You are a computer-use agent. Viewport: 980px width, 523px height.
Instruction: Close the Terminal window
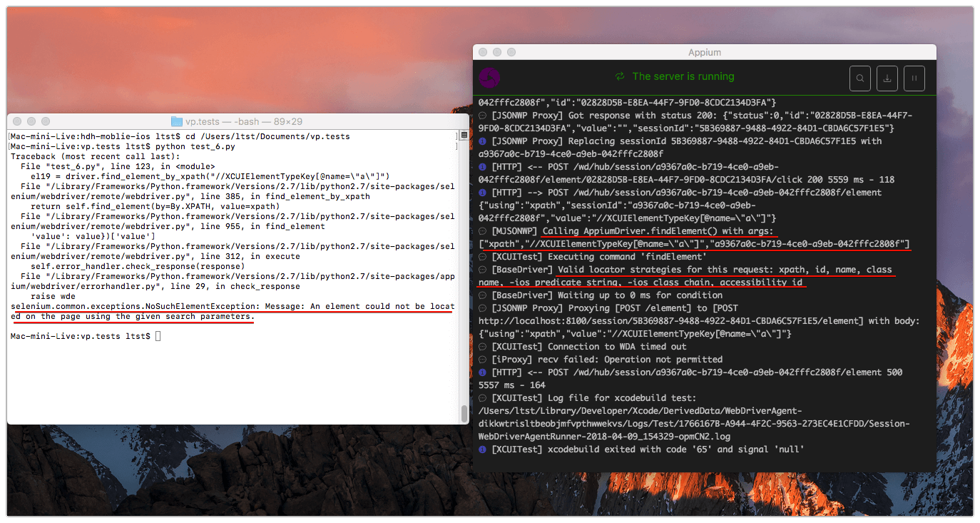click(x=17, y=121)
